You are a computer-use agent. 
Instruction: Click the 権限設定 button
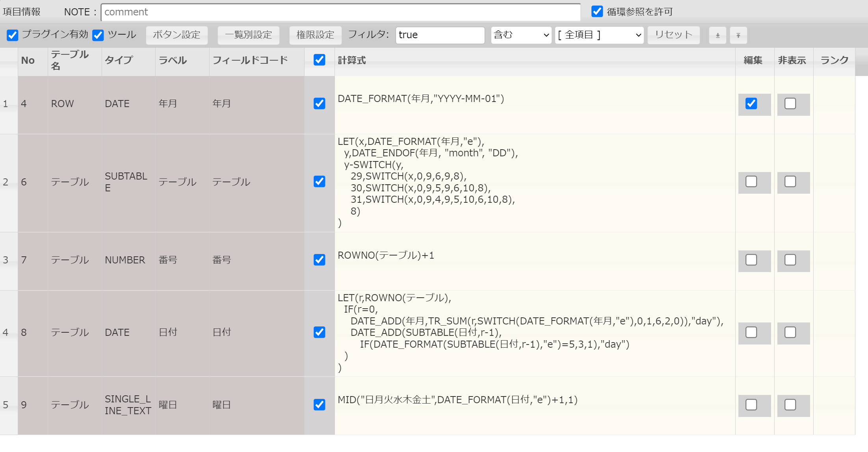tap(315, 35)
